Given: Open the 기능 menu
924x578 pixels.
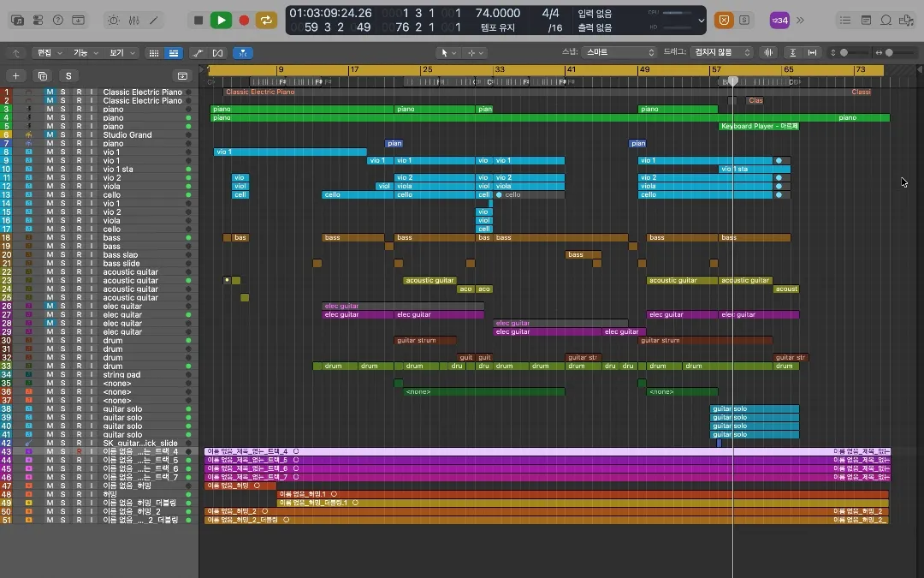Looking at the screenshot, I should [85, 53].
